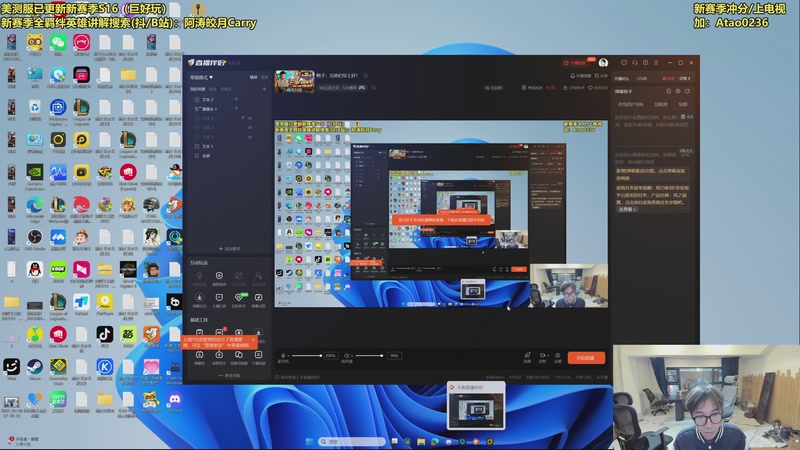The image size is (800, 450).
Task: Add a new scene with plus icon
Action: coord(264,89)
